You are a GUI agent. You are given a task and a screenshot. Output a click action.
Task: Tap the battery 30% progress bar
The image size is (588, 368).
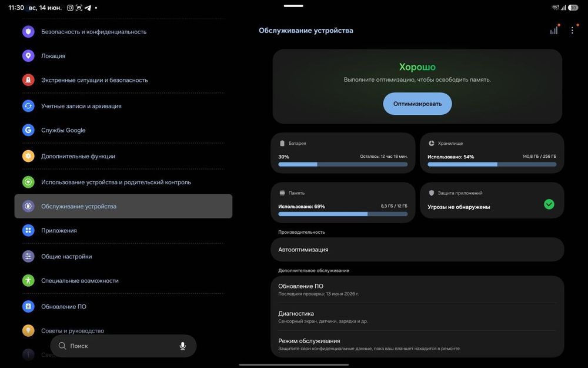[x=343, y=164]
